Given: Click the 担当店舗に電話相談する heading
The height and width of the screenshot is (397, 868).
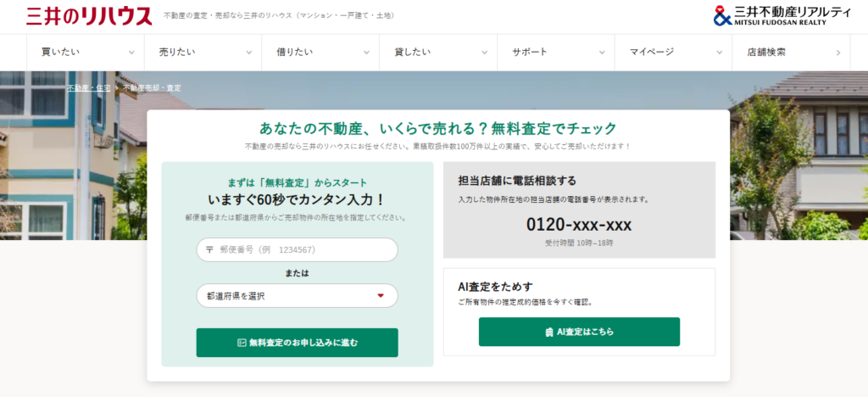Looking at the screenshot, I should [x=517, y=181].
